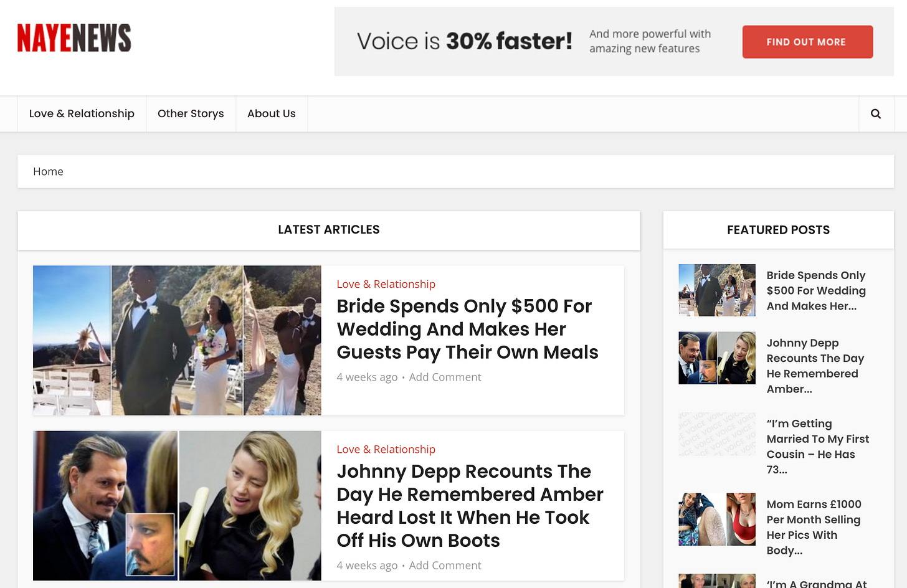Viewport: 907px width, 588px height.
Task: Add Comment on Johnny Depp article
Action: (445, 565)
